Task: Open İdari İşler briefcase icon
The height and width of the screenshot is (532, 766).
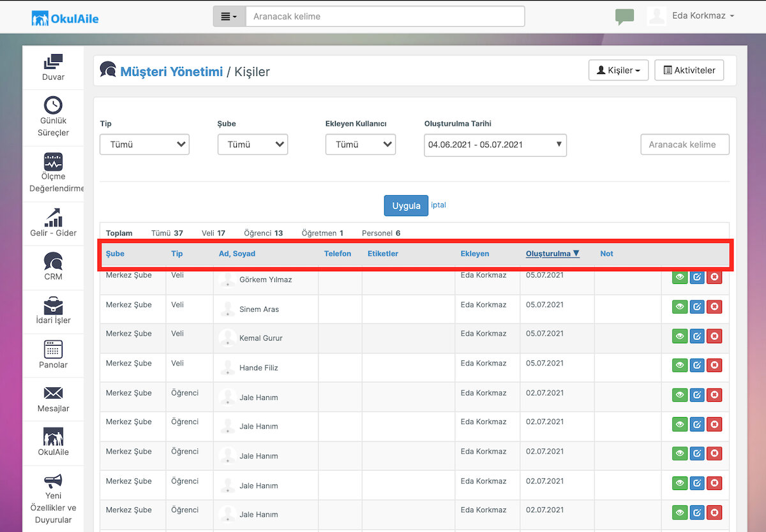Action: pyautogui.click(x=54, y=305)
